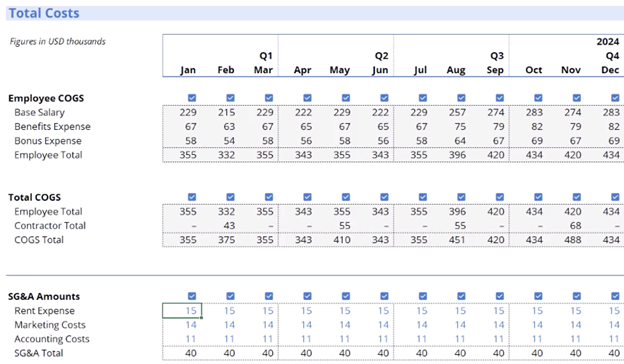Image resolution: width=624 pixels, height=364 pixels.
Task: Toggle the Total COGS checkbox under Aug
Action: (x=461, y=197)
